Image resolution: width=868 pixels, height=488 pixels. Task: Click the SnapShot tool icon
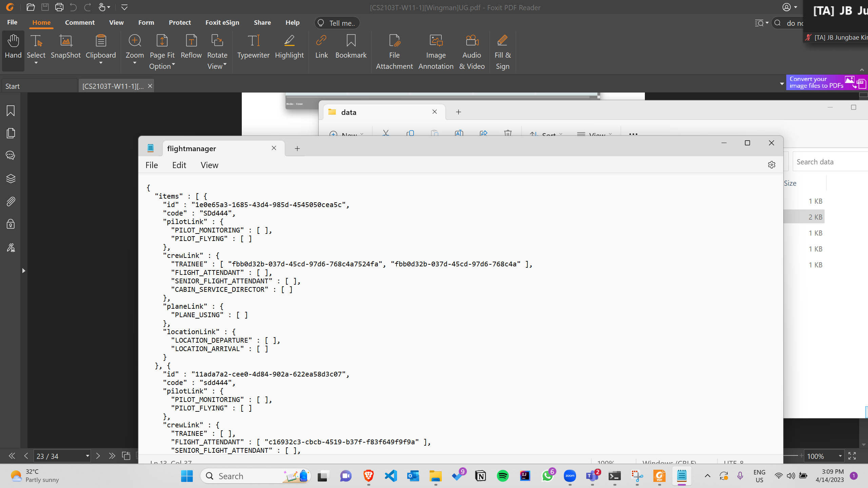point(65,41)
